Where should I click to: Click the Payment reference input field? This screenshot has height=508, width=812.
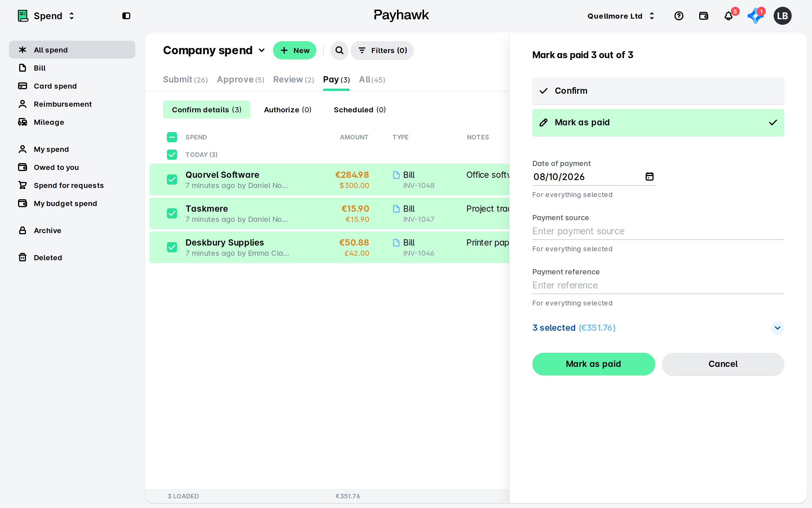[x=658, y=285]
